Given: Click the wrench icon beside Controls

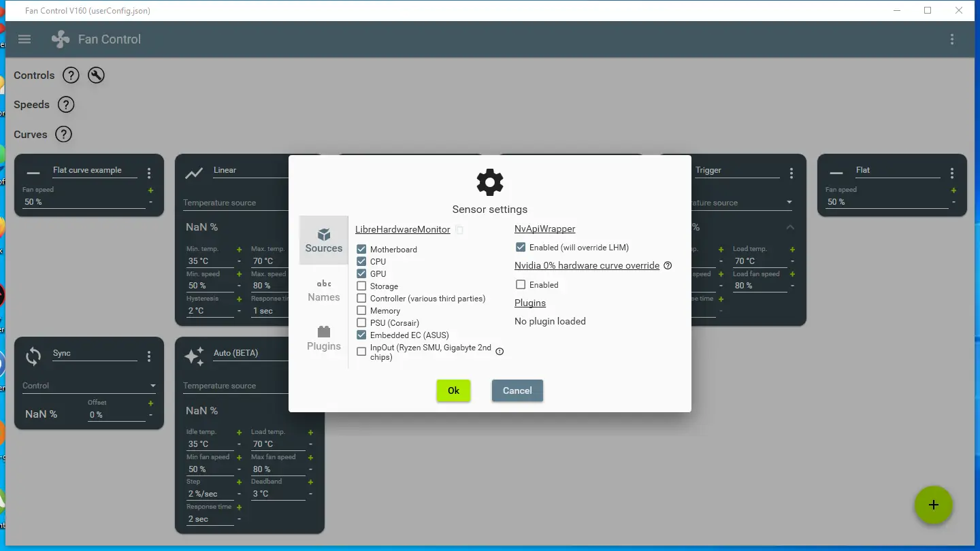Looking at the screenshot, I should pyautogui.click(x=96, y=76).
